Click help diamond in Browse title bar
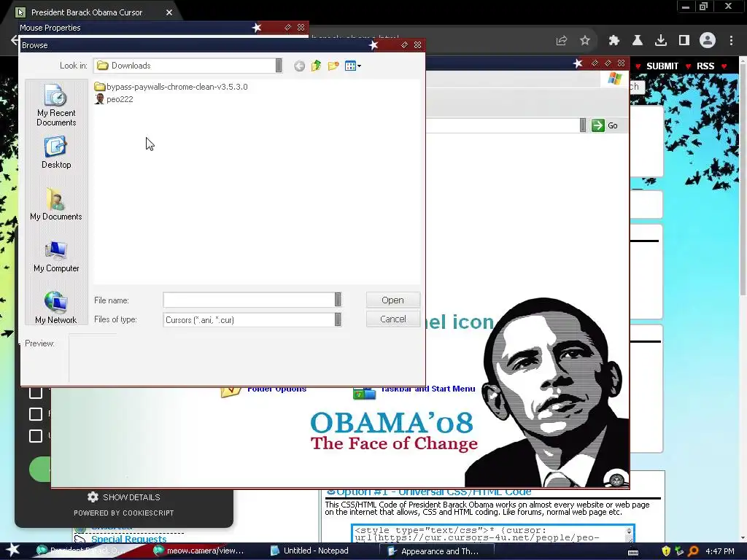The height and width of the screenshot is (560, 747). [404, 44]
